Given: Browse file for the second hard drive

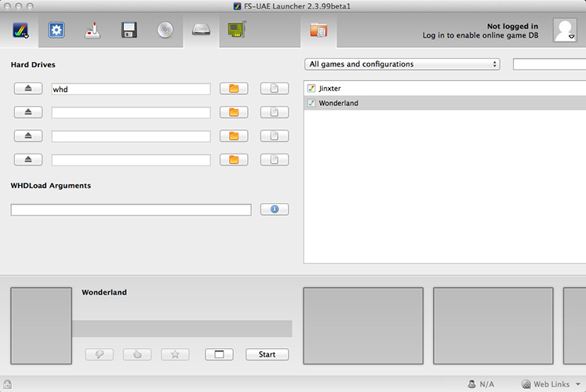Looking at the screenshot, I should pyautogui.click(x=274, y=113).
